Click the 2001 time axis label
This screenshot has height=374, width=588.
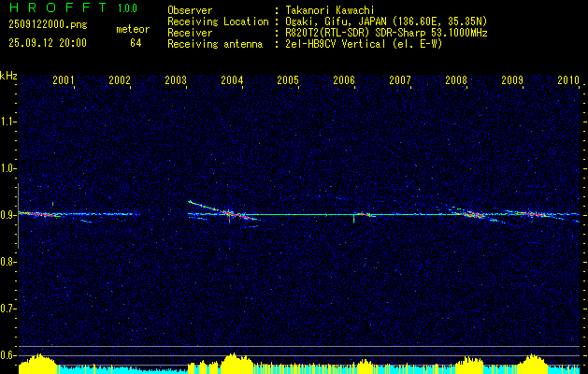(64, 79)
